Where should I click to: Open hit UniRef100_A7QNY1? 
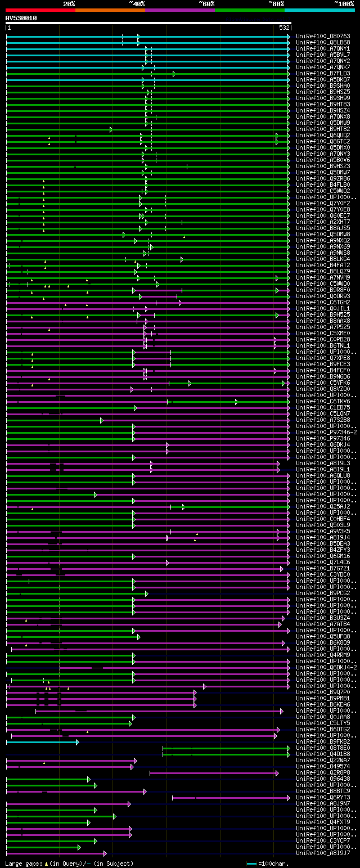click(323, 48)
